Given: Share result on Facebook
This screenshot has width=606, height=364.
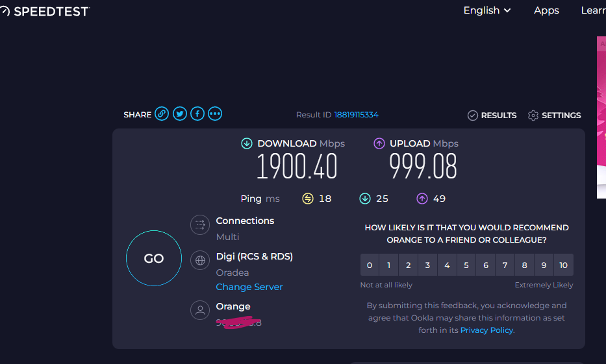Looking at the screenshot, I should coord(197,114).
